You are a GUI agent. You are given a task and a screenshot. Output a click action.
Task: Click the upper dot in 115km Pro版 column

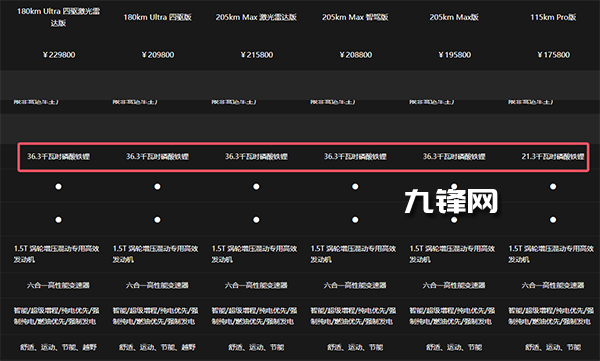click(553, 186)
